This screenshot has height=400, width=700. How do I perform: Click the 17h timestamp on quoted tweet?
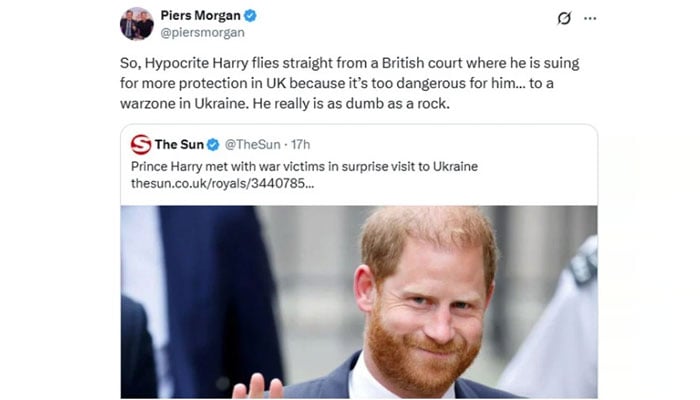coord(300,145)
